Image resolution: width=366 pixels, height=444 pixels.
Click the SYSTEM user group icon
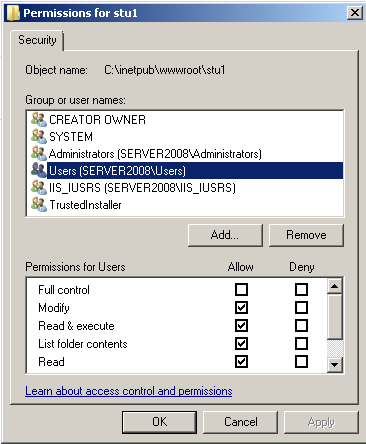click(x=39, y=136)
